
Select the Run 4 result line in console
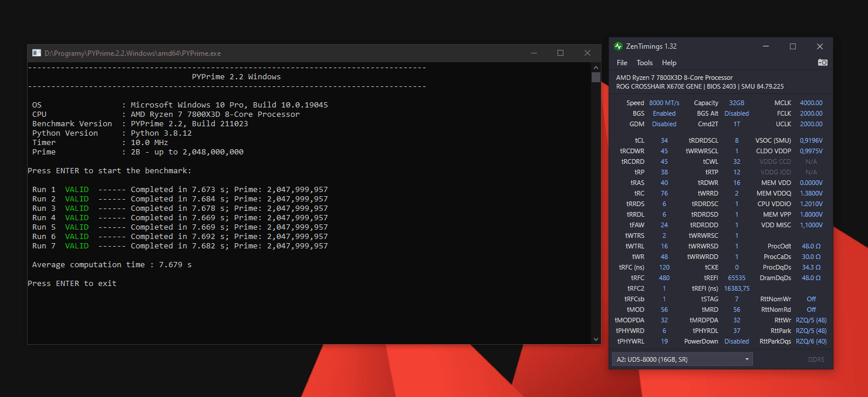180,218
